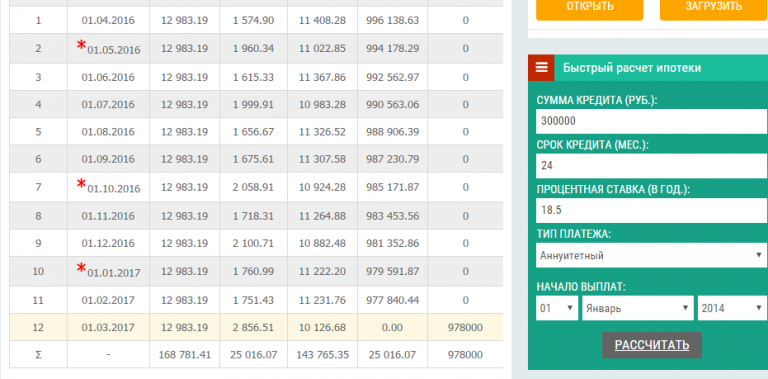Select the table row dated 01.04.2016

(256, 20)
